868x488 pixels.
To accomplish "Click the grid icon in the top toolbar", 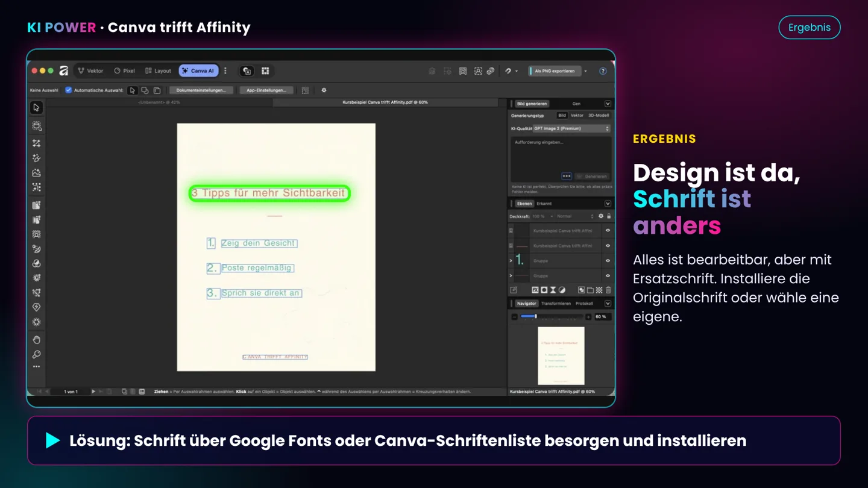I will click(265, 71).
